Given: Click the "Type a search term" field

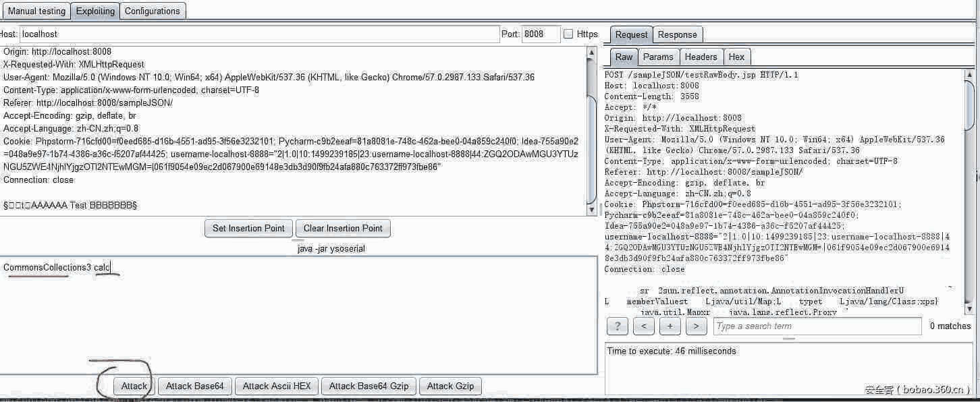Looking at the screenshot, I should coord(817,326).
